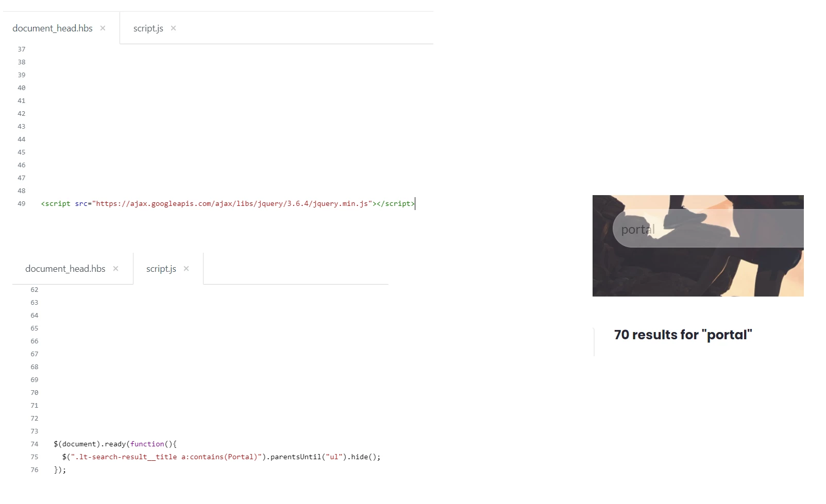
Task: Click line number 76 in lower editor
Action: tap(35, 470)
